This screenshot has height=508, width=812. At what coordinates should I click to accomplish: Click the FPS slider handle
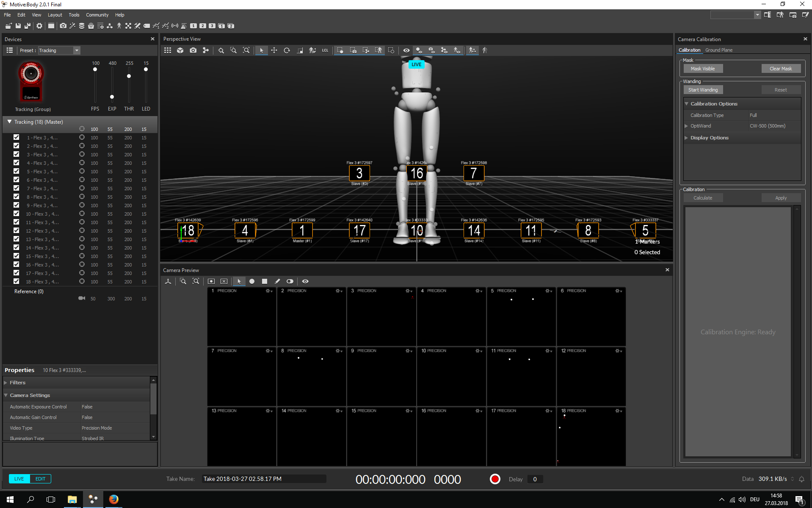[x=95, y=69]
